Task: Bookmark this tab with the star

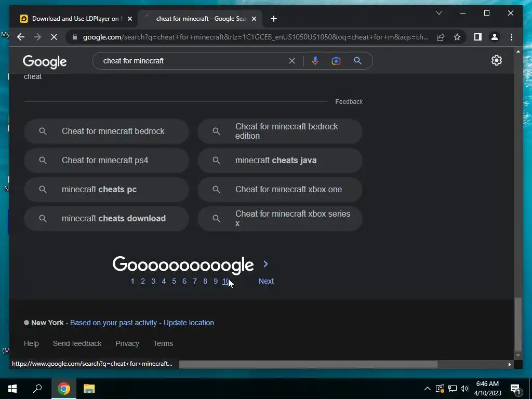Action: click(457, 37)
